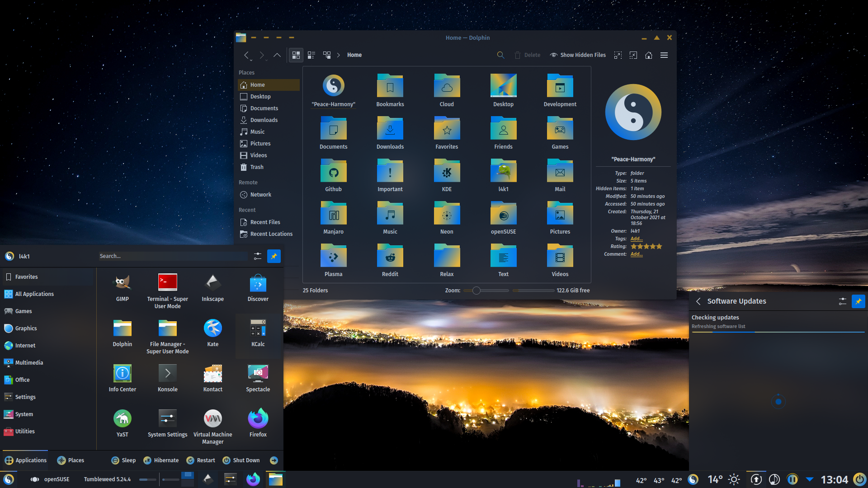Switch Dolphin to Icons view mode

tap(296, 55)
